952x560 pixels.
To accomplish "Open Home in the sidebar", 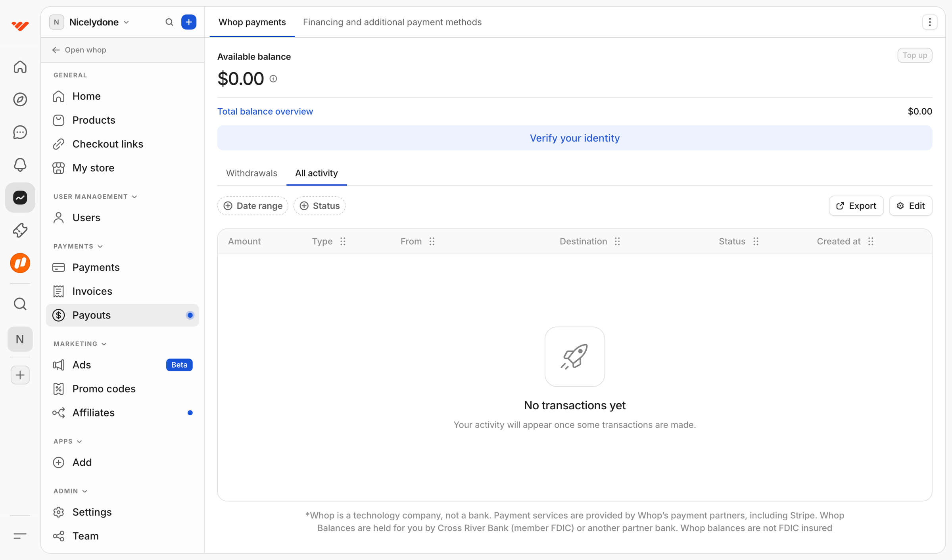I will [122, 96].
